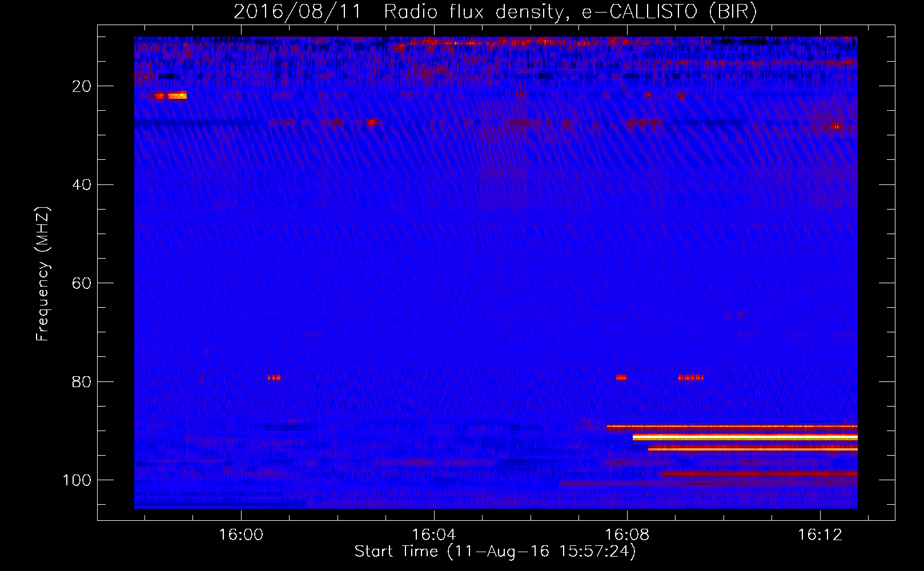The height and width of the screenshot is (571, 924).
Task: Click the red burst at 80 MHz near 16:00:40
Action: (x=274, y=377)
